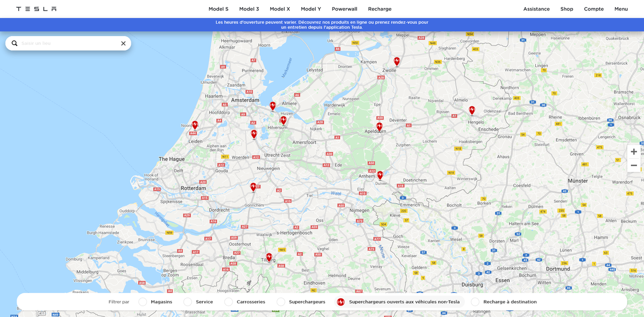Open the Compte account link

coord(594,9)
